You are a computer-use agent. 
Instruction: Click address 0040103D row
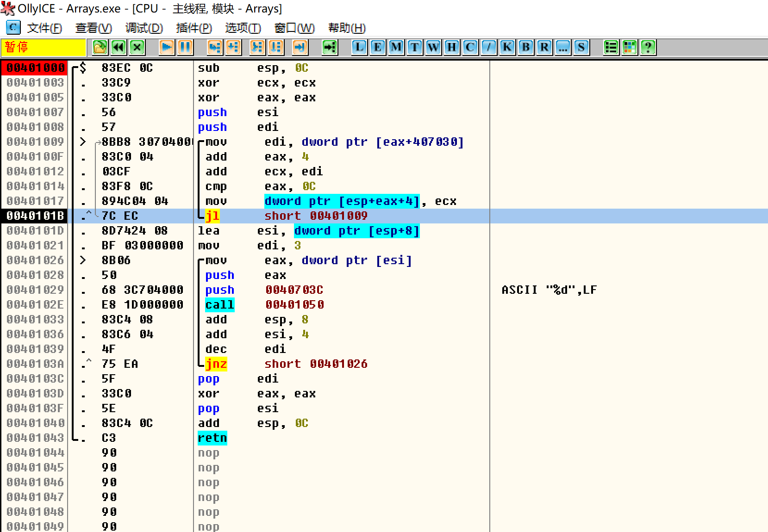point(35,394)
